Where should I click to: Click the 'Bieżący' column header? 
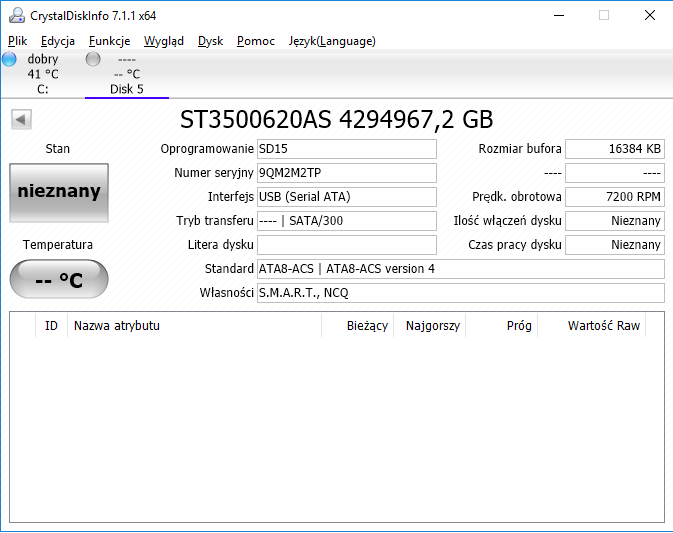pos(358,326)
